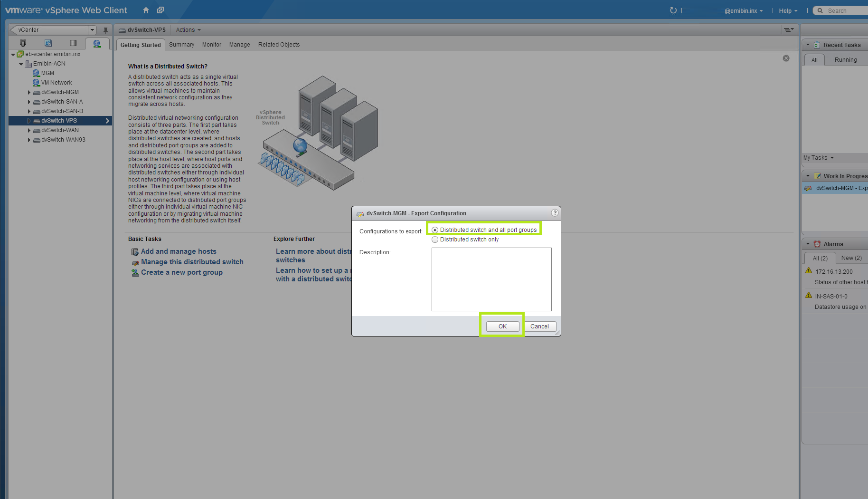
Task: Click the Add and manage hosts icon
Action: click(x=135, y=252)
